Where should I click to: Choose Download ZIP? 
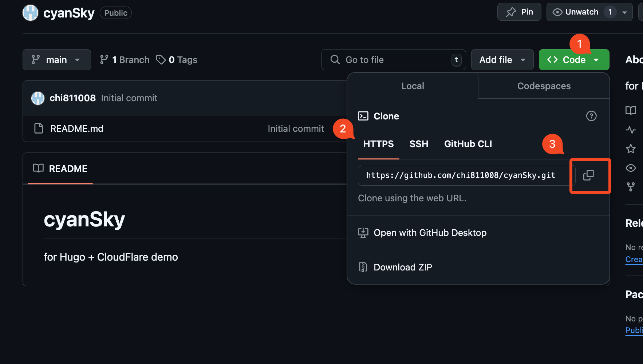[478, 267]
